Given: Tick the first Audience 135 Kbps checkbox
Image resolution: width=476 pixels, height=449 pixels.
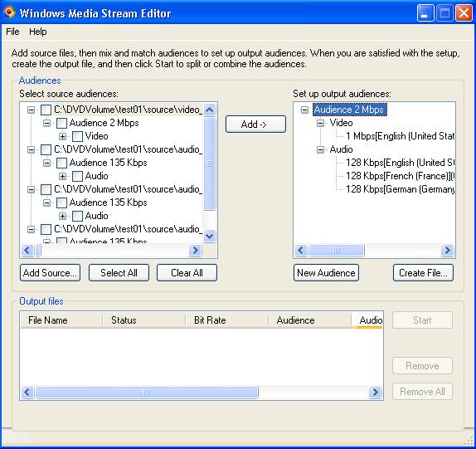Looking at the screenshot, I should click(61, 163).
